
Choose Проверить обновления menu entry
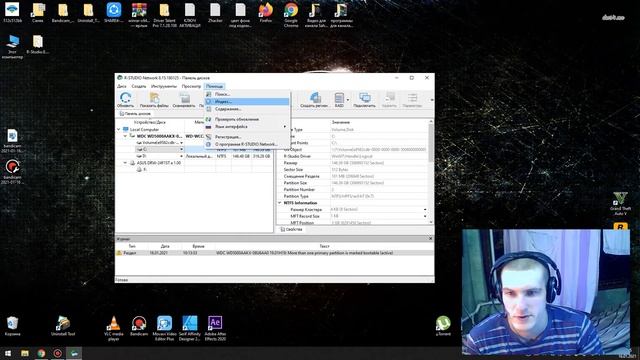point(247,119)
